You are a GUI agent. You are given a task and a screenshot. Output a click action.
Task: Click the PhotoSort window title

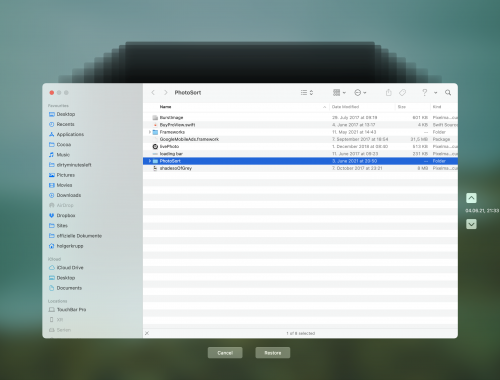coord(188,93)
